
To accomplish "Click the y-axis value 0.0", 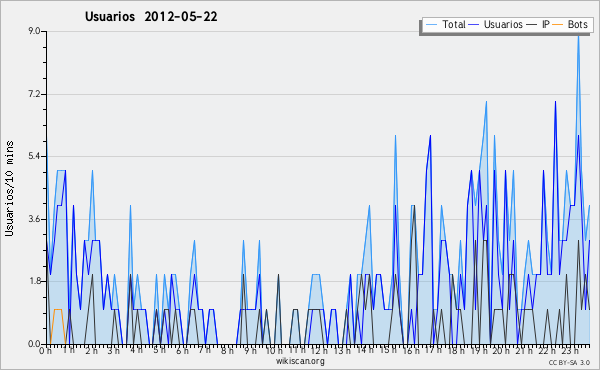I will [34, 344].
